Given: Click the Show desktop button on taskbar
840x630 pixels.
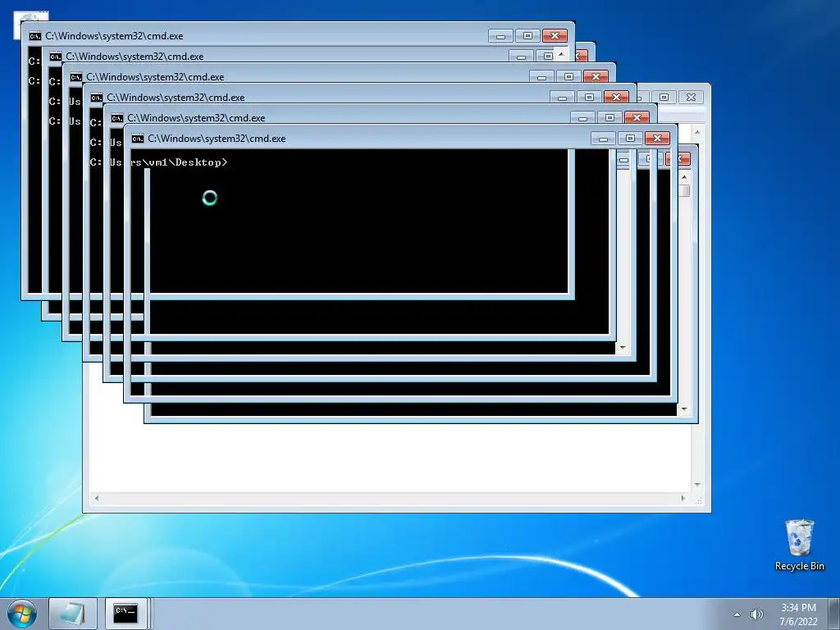Looking at the screenshot, I should (834, 614).
